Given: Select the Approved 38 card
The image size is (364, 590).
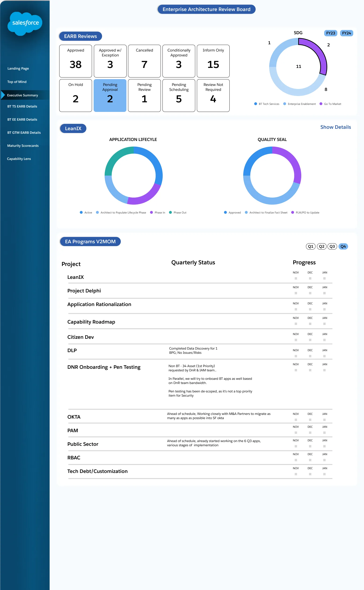Looking at the screenshot, I should [76, 61].
